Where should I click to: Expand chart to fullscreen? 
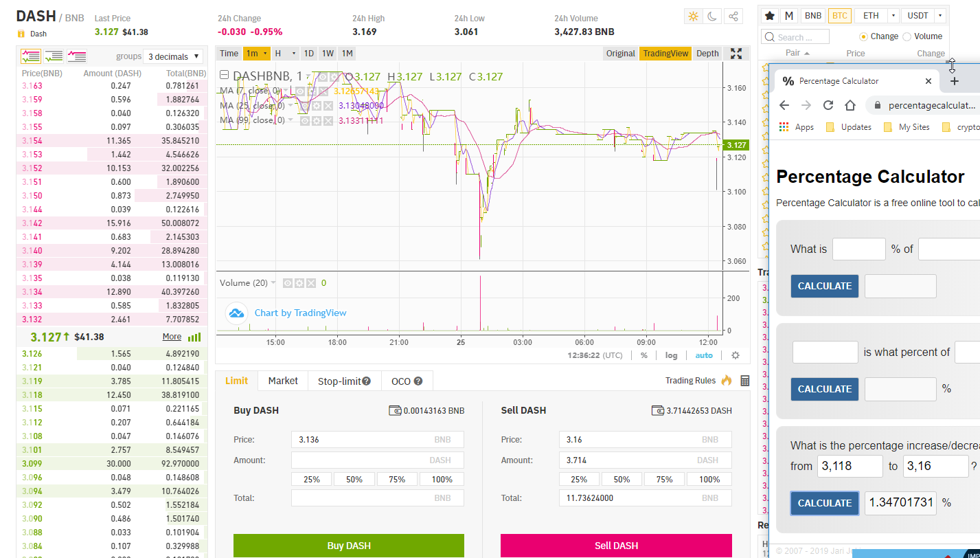click(x=736, y=54)
